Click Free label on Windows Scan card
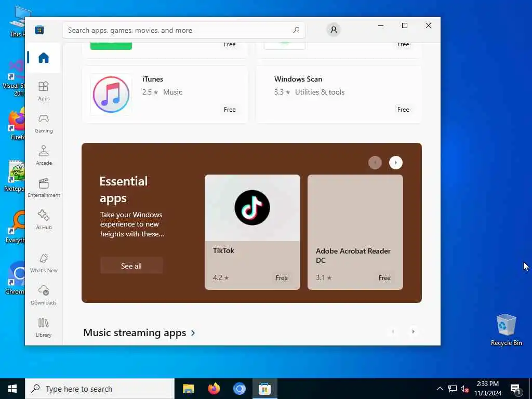532x399 pixels. coord(403,110)
